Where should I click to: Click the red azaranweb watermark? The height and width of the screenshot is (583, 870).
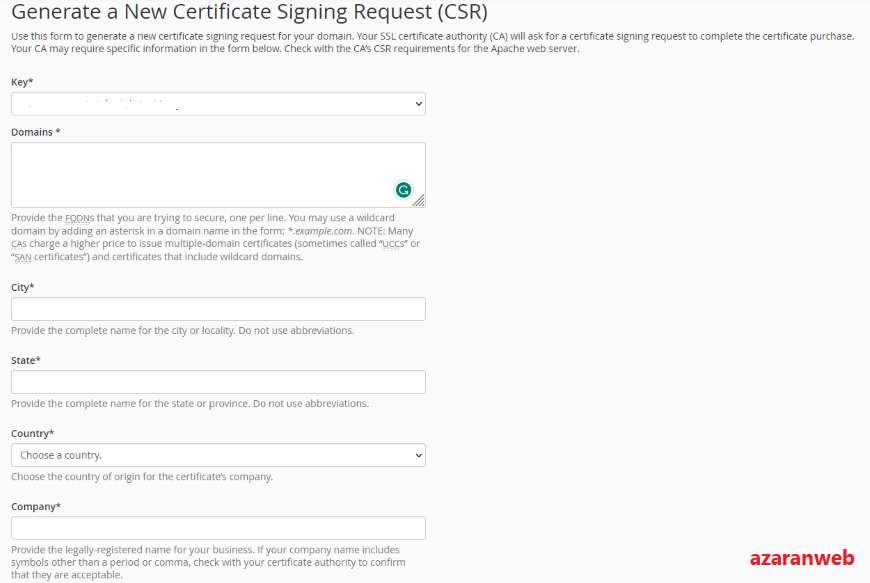(x=802, y=557)
